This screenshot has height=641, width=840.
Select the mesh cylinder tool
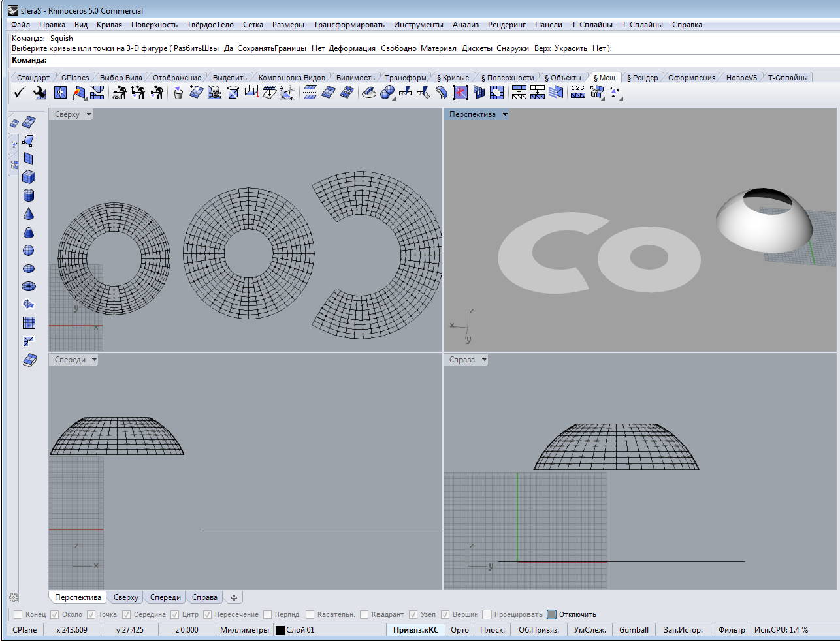pyautogui.click(x=29, y=195)
